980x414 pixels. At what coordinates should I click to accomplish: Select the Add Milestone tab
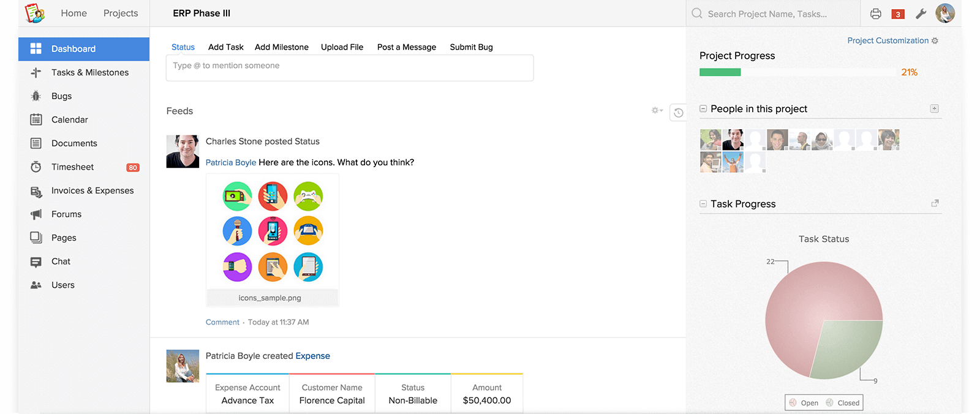click(282, 47)
